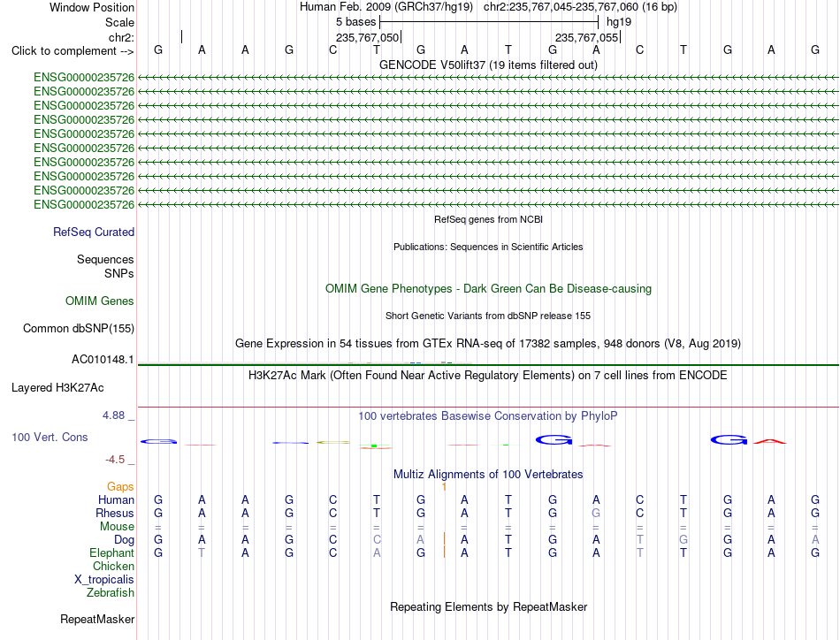The height and width of the screenshot is (640, 840).
Task: Click the Rhesus species label
Action: pyautogui.click(x=115, y=513)
